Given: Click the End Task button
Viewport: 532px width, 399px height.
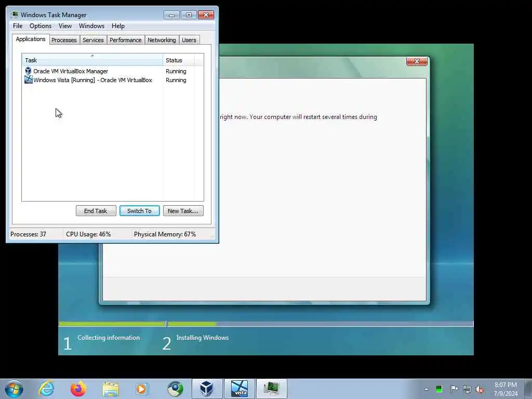Looking at the screenshot, I should (x=96, y=211).
